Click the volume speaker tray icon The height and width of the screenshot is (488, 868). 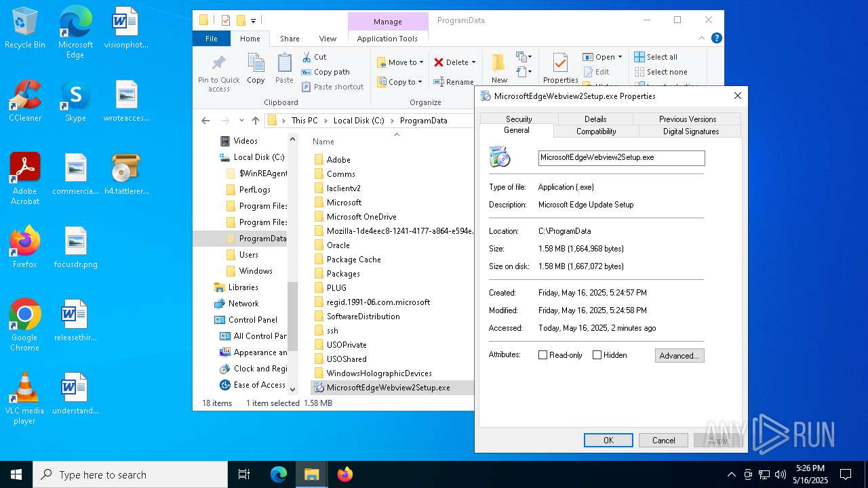click(x=780, y=474)
